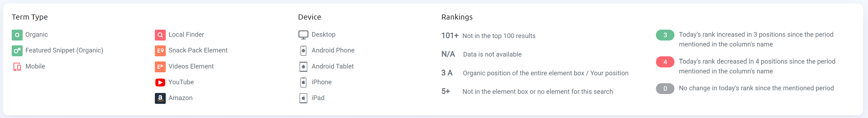The image size is (868, 118).
Task: Select the red Mobile term type icon
Action: 17,67
